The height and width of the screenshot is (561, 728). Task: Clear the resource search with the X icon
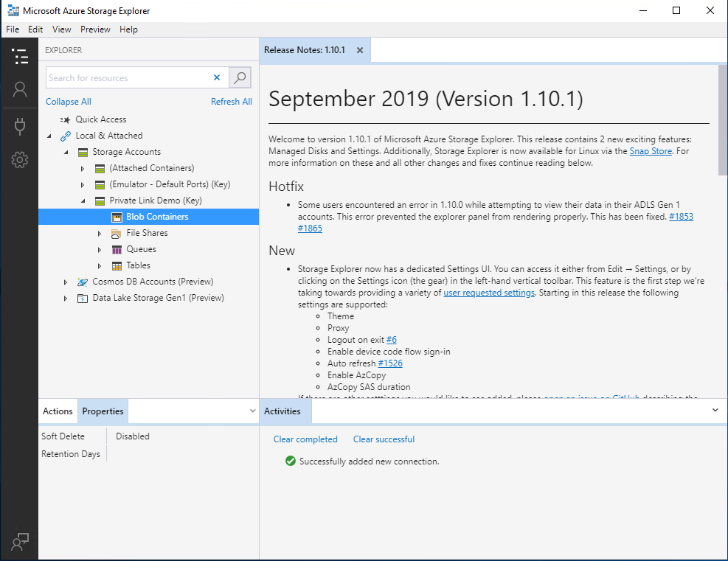click(x=217, y=77)
